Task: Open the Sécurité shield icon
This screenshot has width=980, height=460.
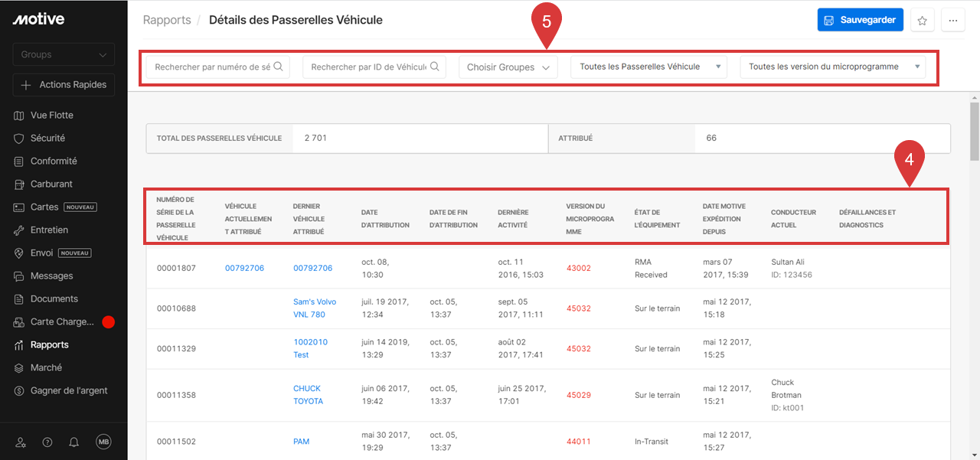Action: pos(19,139)
